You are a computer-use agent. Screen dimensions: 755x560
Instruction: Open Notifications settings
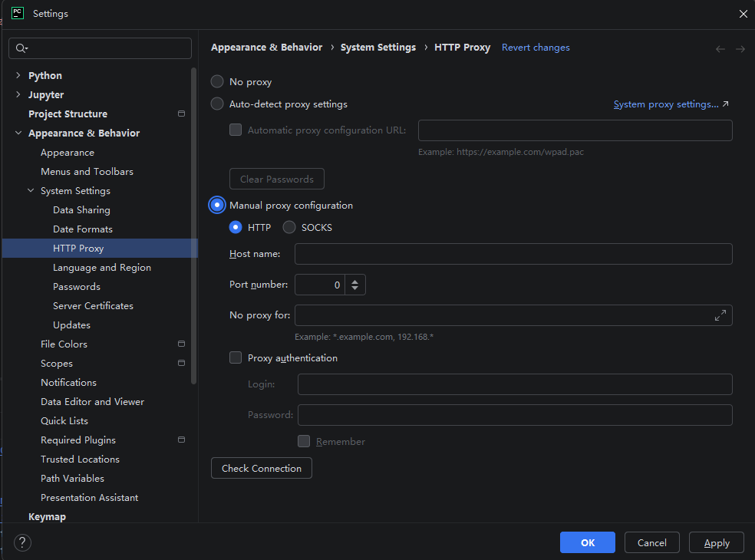pyautogui.click(x=68, y=382)
